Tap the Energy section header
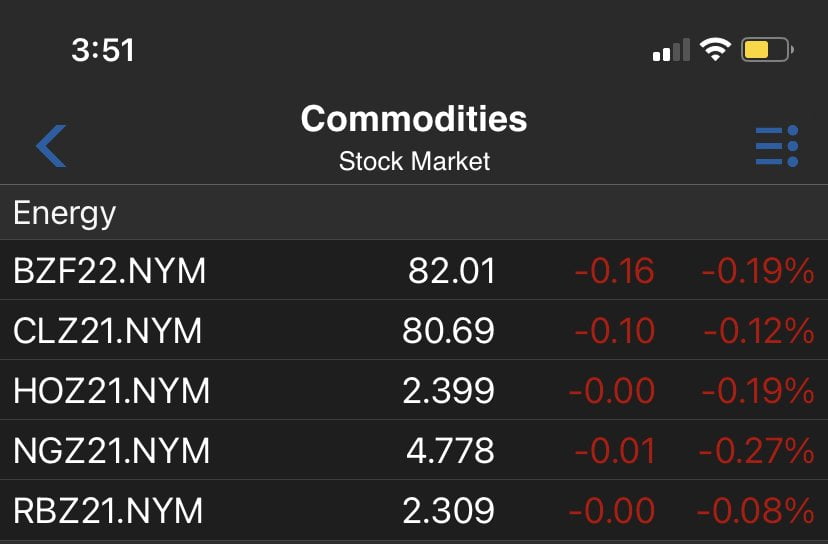The width and height of the screenshot is (828, 544). pos(65,213)
